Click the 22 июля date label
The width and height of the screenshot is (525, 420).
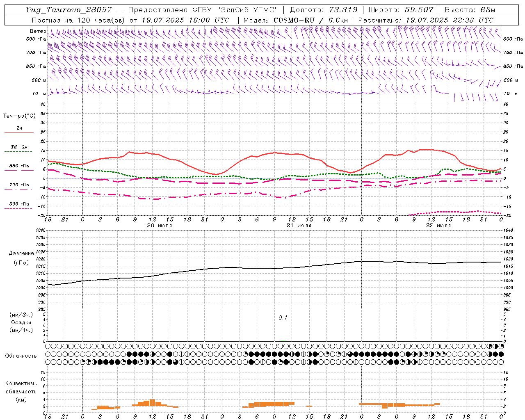[438, 226]
